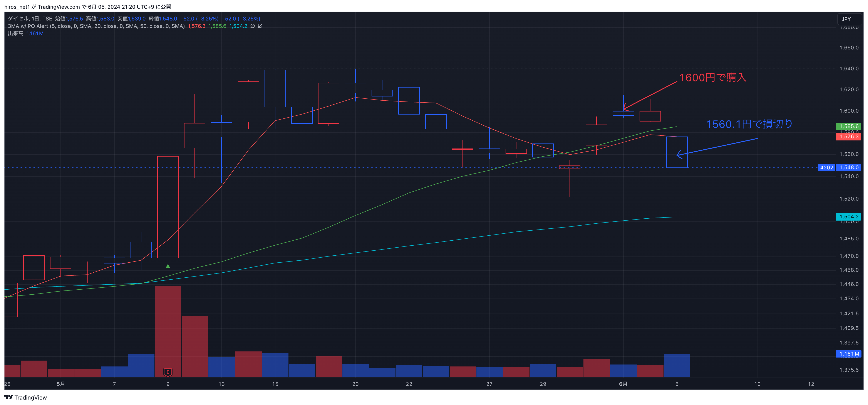Click the green up-triangle alert marker
The width and height of the screenshot is (868, 405).
point(168,266)
